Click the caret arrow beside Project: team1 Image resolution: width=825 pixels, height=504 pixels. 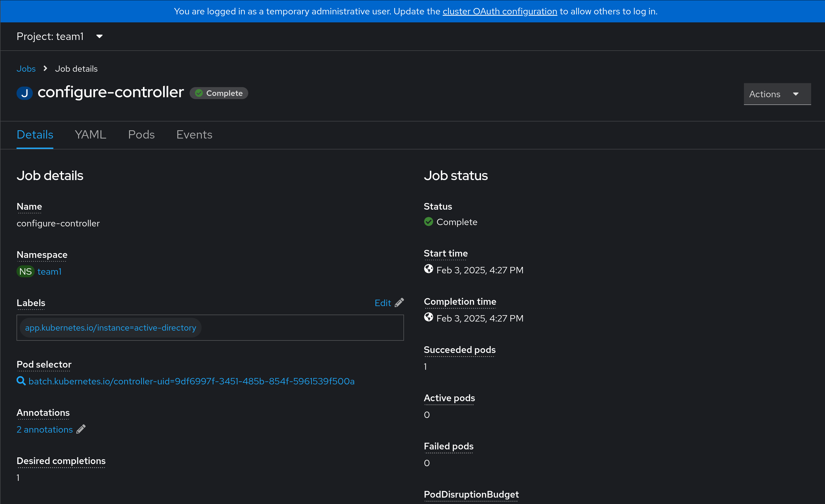click(99, 36)
